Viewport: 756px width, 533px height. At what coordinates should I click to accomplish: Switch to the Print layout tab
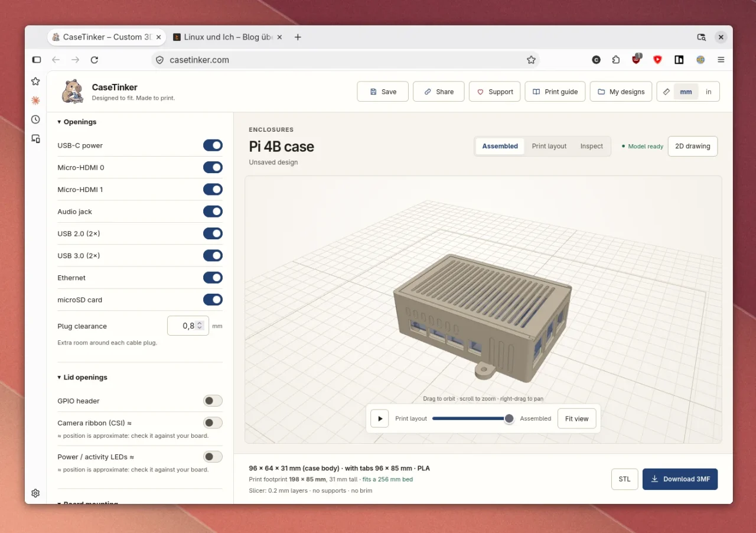click(x=549, y=146)
